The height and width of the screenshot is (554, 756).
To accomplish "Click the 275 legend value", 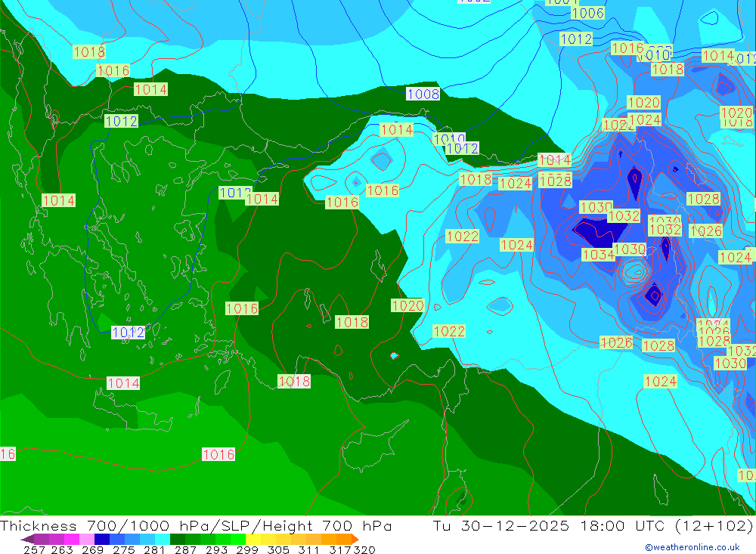I will [124, 549].
